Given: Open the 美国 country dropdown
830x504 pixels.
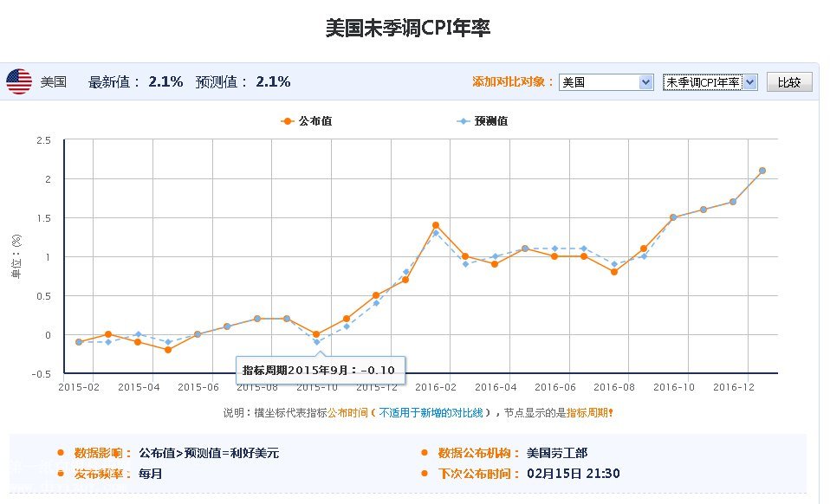Looking at the screenshot, I should point(606,82).
